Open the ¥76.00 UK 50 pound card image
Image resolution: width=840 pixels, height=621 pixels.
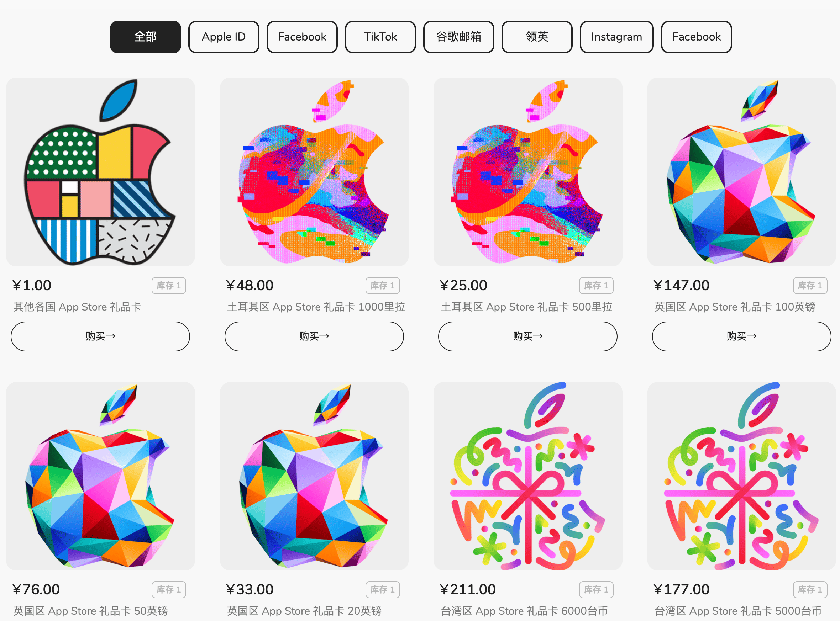pos(100,476)
